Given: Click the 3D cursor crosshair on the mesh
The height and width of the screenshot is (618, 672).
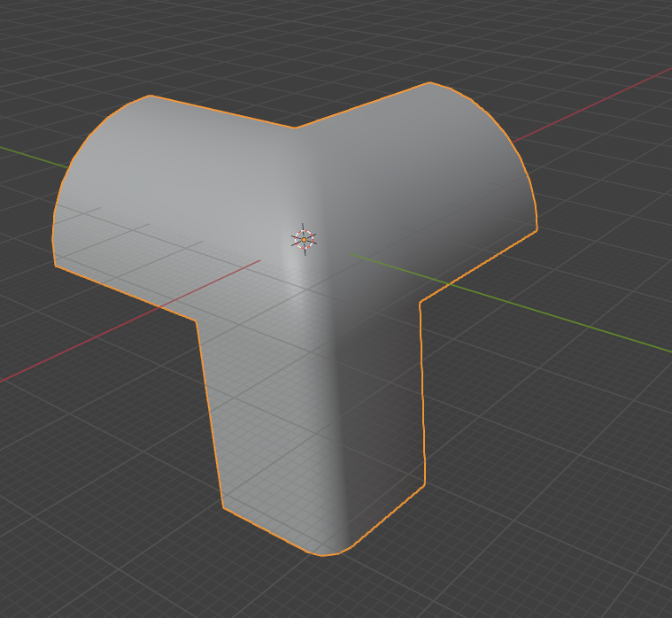Looking at the screenshot, I should tap(304, 239).
